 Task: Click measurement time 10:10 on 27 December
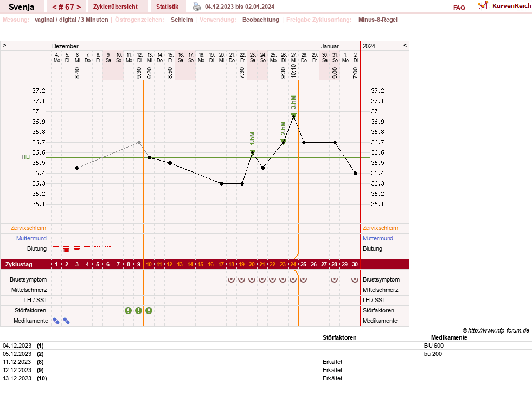(x=293, y=71)
